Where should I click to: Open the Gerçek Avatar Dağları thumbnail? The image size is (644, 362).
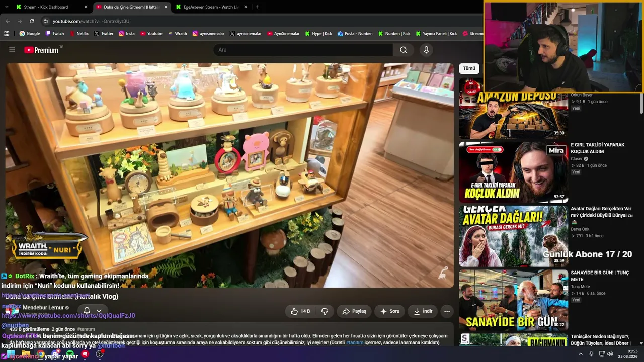pyautogui.click(x=513, y=236)
